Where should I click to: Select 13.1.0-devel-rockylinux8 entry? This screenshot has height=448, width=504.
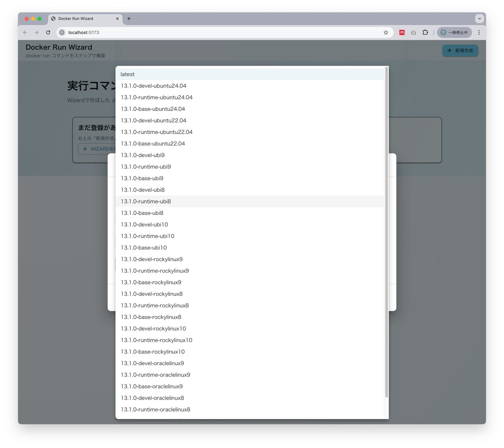[250, 294]
